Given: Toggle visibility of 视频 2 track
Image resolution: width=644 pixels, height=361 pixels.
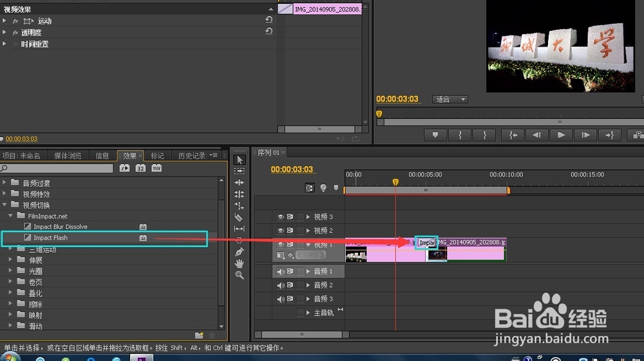Looking at the screenshot, I should (281, 230).
